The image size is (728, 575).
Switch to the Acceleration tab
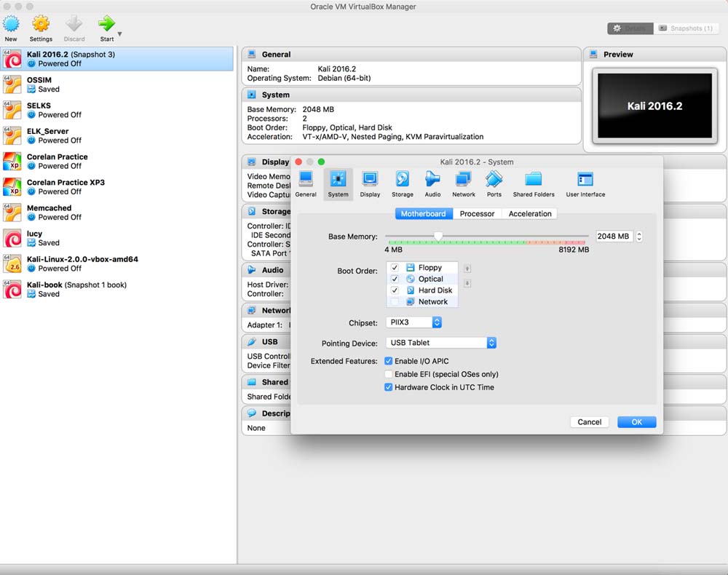tap(530, 213)
